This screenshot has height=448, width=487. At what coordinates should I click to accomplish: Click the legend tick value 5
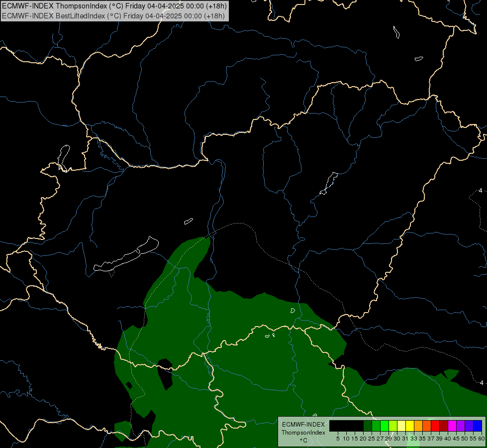pos(338,439)
